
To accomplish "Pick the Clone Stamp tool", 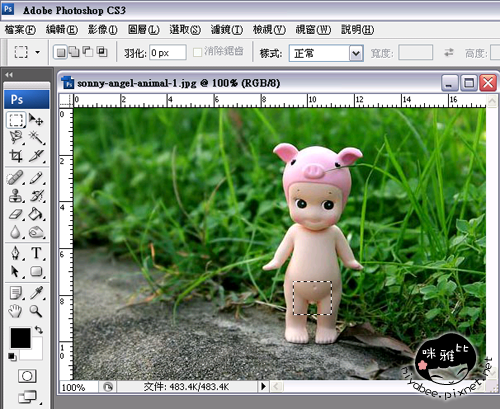I will click(15, 196).
